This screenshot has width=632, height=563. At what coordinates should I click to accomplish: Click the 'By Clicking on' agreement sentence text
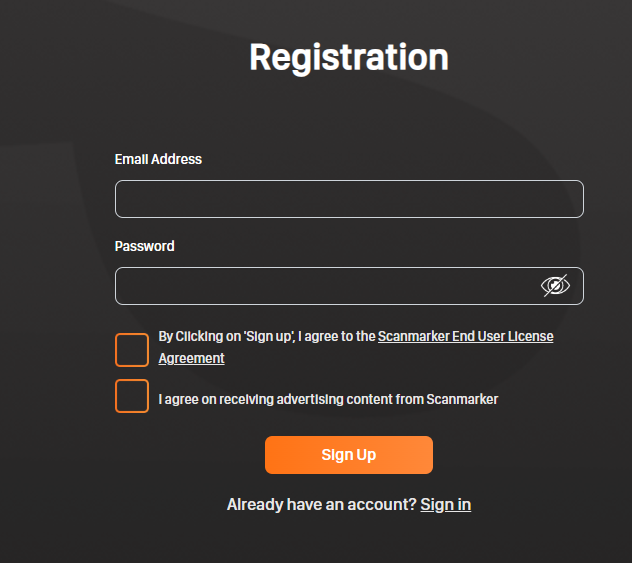(267, 336)
